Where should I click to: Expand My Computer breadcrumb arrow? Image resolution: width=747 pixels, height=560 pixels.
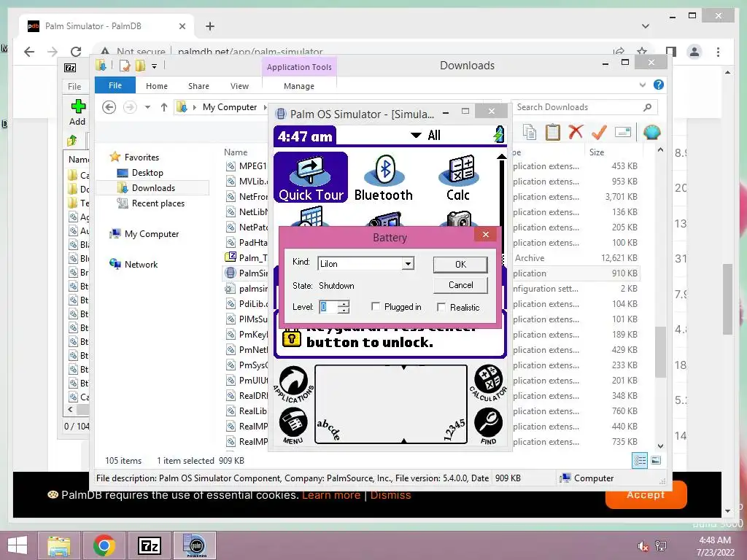pos(265,107)
